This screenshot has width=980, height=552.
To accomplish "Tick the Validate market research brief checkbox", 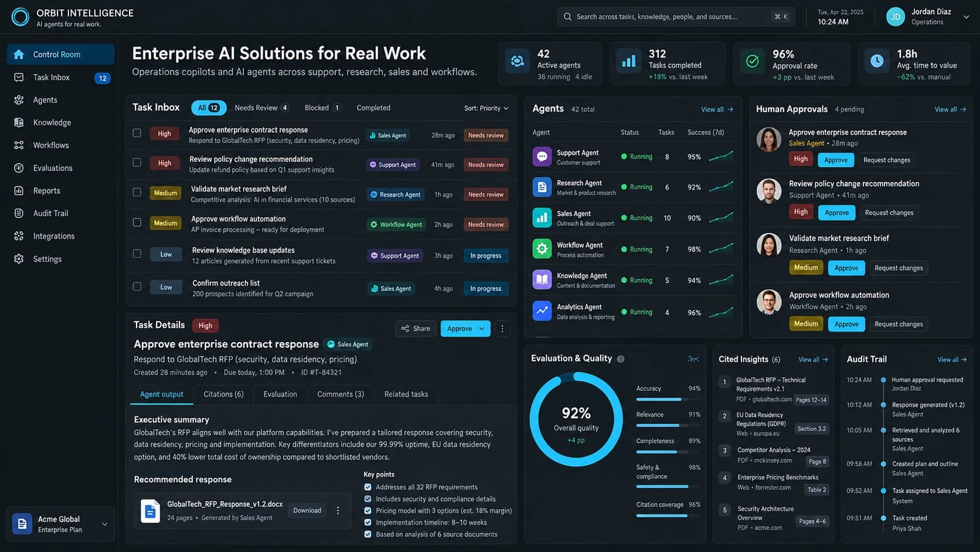I will (x=137, y=192).
